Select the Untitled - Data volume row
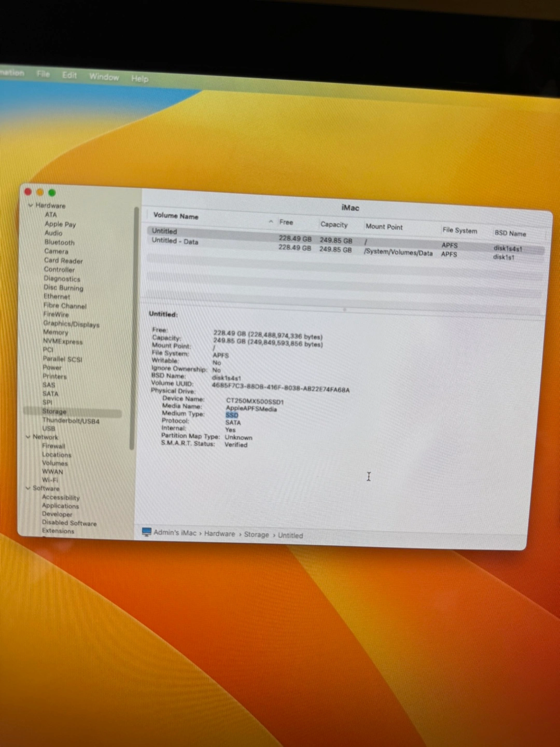Image resolution: width=560 pixels, height=747 pixels. [346, 250]
